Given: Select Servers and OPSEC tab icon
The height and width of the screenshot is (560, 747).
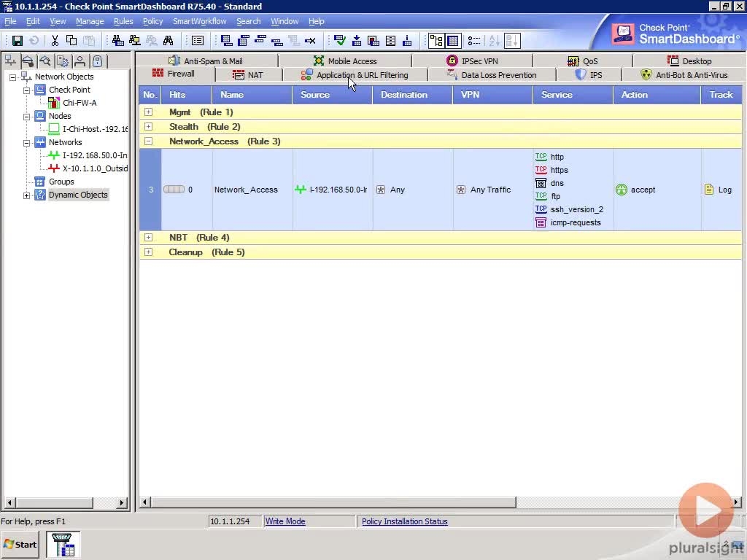Looking at the screenshot, I should pyautogui.click(x=63, y=61).
